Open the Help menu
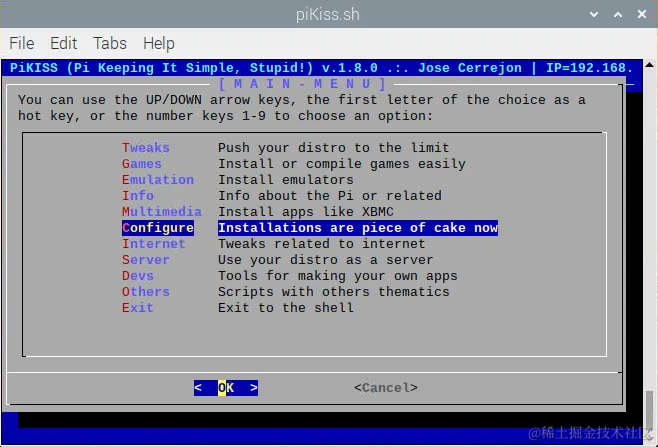The image size is (658, 447). pos(159,43)
